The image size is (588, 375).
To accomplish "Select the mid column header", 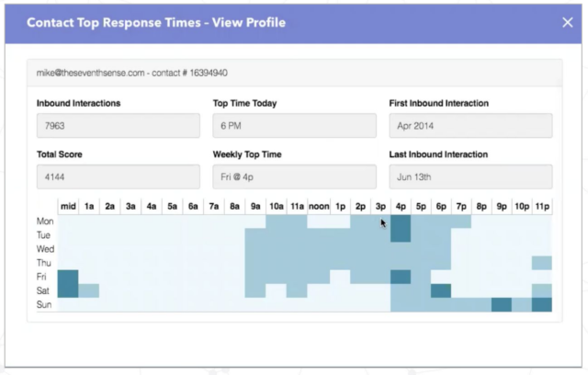I will 69,207.
